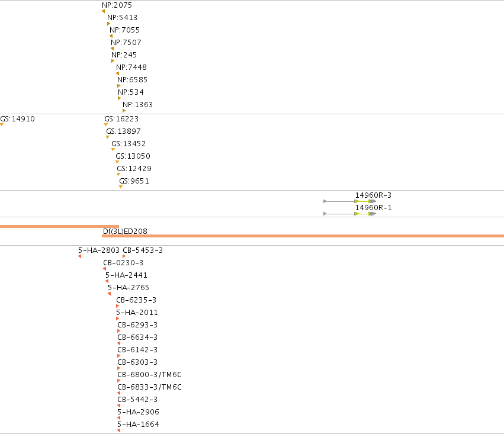Select the 14960R-1 transcript label

374,208
